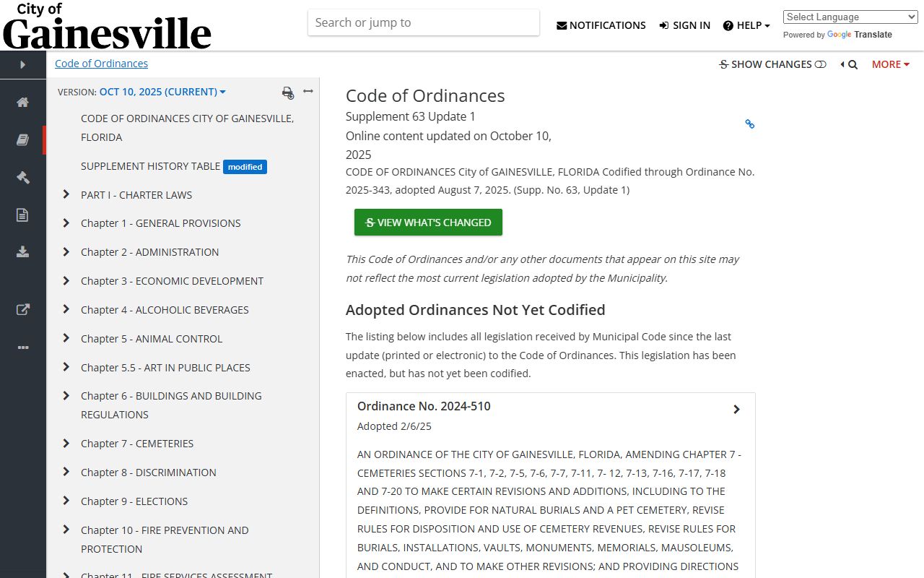The height and width of the screenshot is (578, 924).
Task: Expand the sidebar with arrow toggle
Action: [22, 64]
